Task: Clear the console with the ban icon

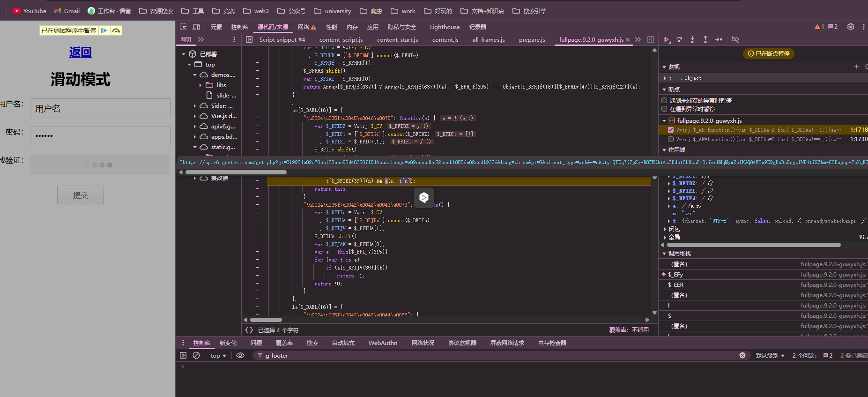Action: [x=196, y=355]
